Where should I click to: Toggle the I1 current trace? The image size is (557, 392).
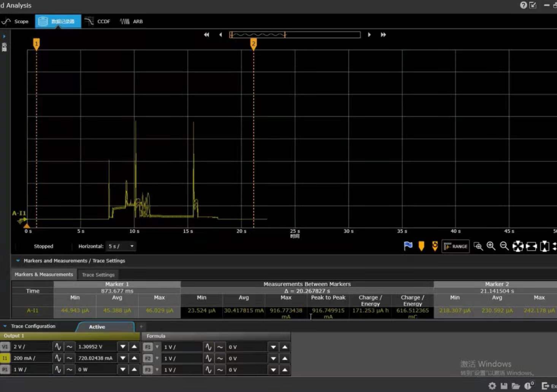tap(5, 358)
